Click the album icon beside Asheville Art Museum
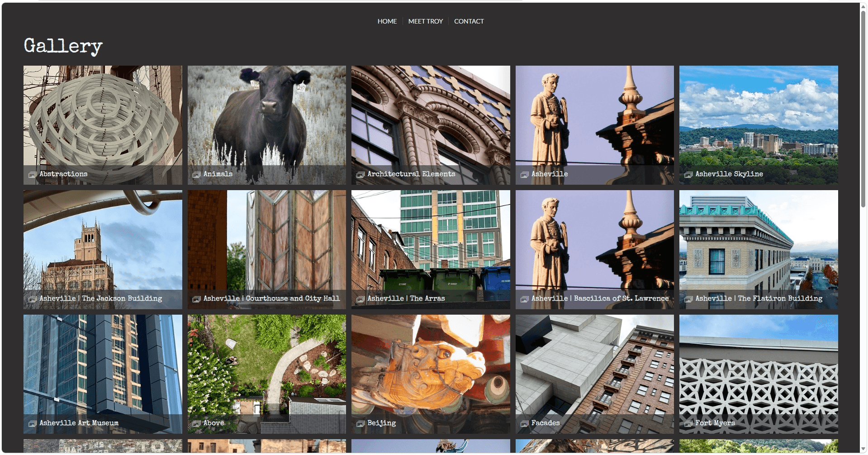Screen dimensions: 868x455 32,423
